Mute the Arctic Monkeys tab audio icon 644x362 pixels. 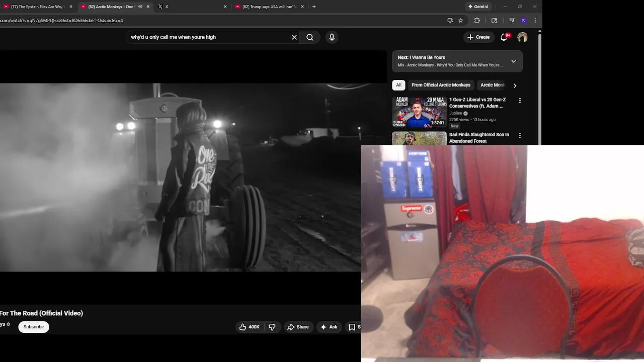(140, 7)
